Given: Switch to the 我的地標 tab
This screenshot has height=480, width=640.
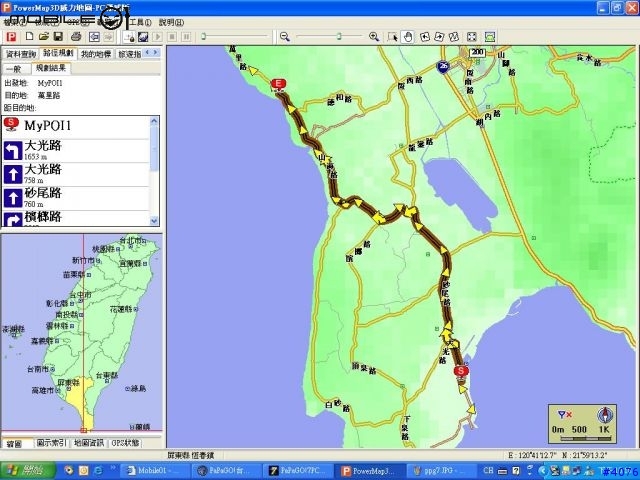Looking at the screenshot, I should 96,54.
